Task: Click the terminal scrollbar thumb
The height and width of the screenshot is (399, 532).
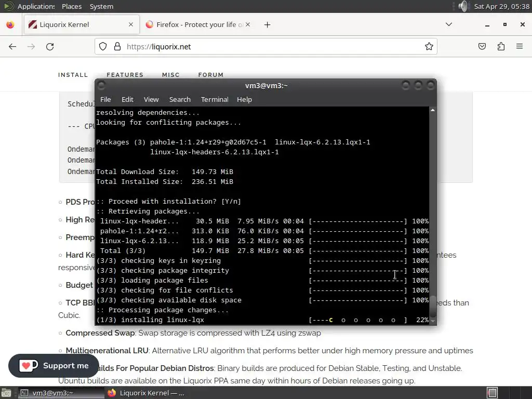Action: [433, 306]
